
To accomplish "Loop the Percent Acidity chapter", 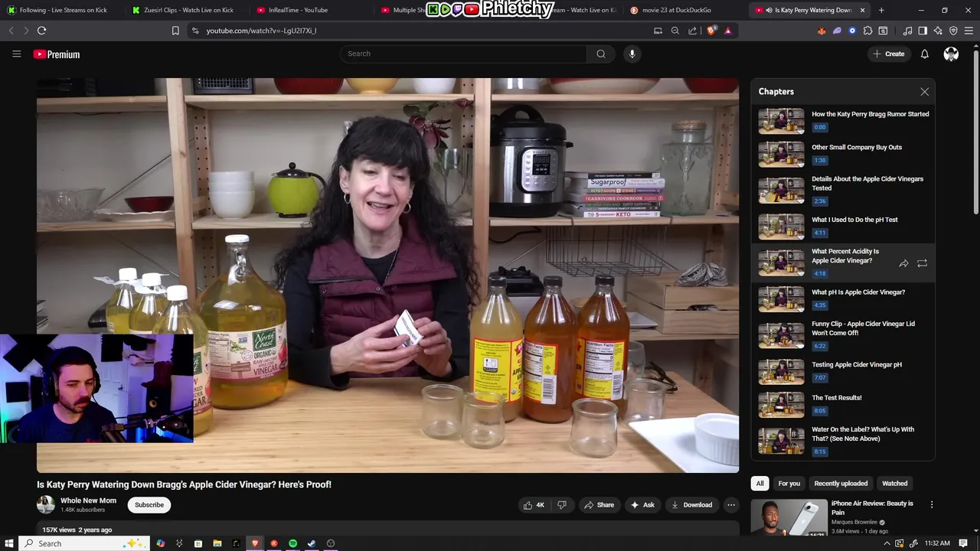I will pos(922,263).
